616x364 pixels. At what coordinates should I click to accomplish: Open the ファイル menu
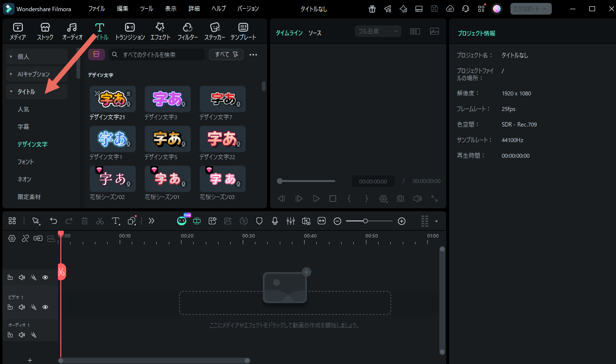96,8
